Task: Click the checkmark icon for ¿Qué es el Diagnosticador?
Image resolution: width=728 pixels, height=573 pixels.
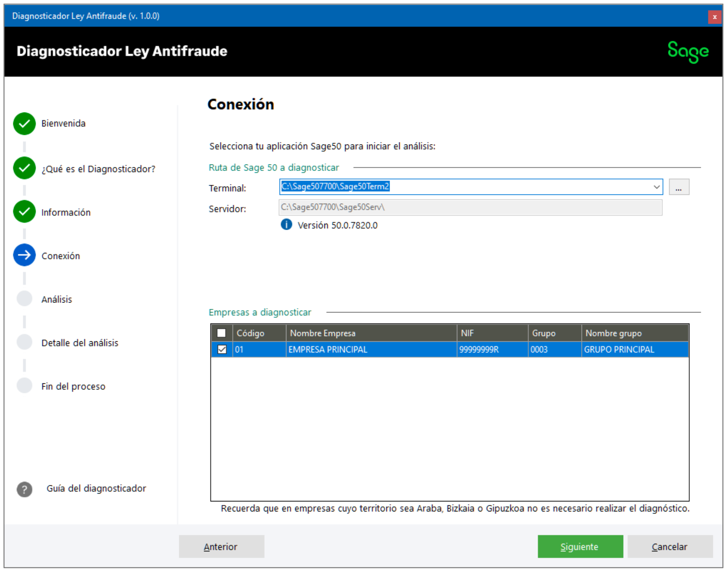Action: [24, 168]
